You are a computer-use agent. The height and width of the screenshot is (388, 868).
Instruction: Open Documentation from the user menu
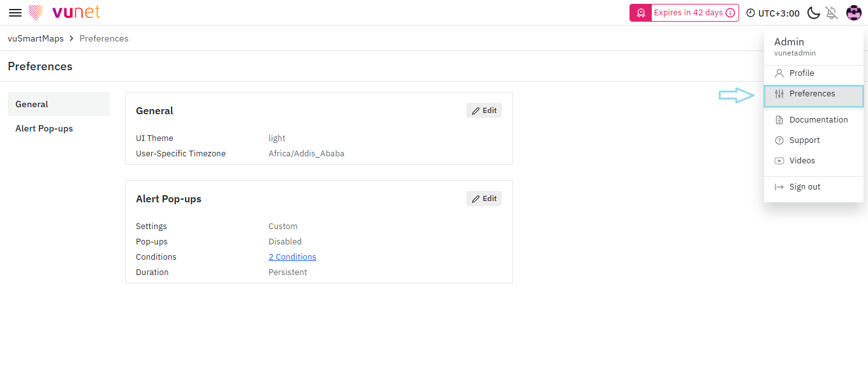click(818, 120)
